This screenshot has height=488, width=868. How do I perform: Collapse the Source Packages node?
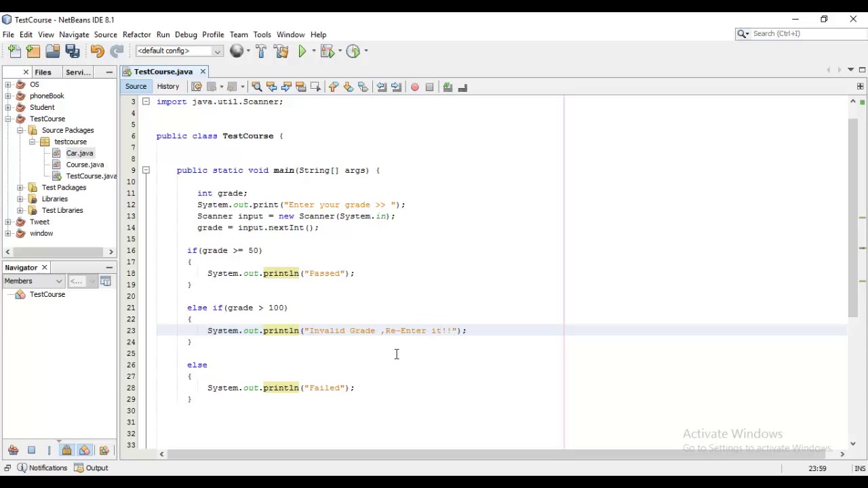(x=20, y=130)
